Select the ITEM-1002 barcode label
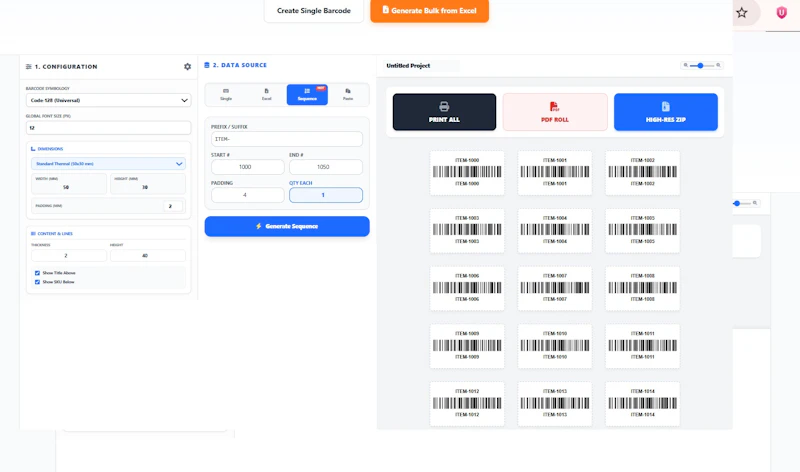The image size is (800, 472). coord(642,172)
